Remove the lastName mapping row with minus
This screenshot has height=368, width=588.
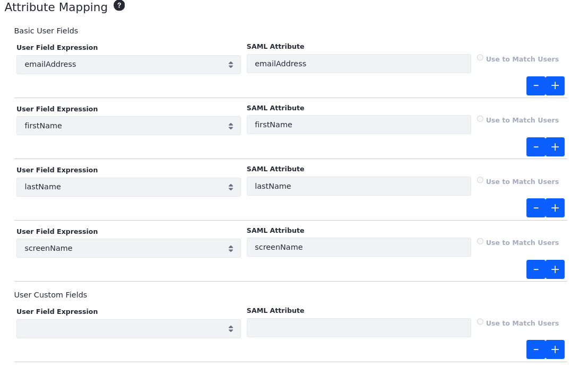coord(536,208)
